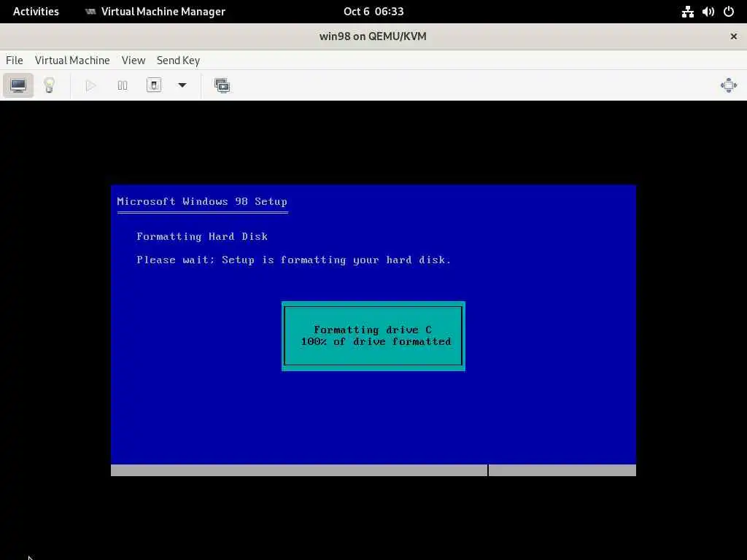Show virtual hardware details lightbulb icon
This screenshot has width=747, height=560.
pyautogui.click(x=49, y=86)
